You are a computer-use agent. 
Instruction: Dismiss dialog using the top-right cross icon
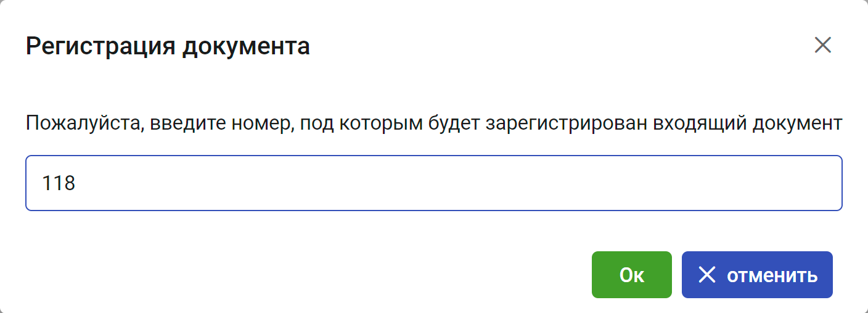(x=822, y=45)
